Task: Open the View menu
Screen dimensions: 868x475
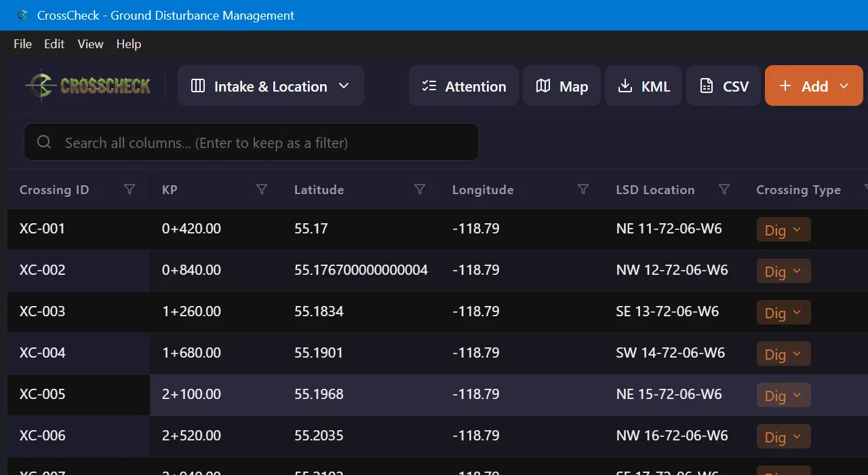Action: [x=90, y=43]
